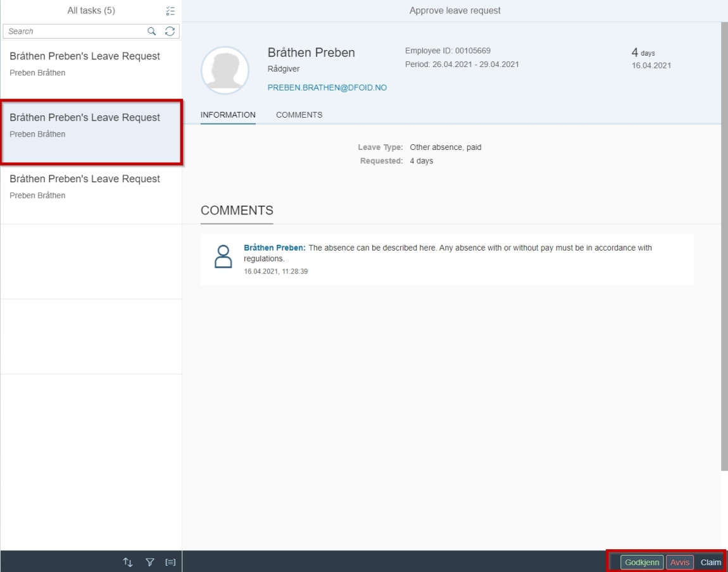This screenshot has height=572, width=728.
Task: Open the filter options funnel icon
Action: click(x=149, y=563)
